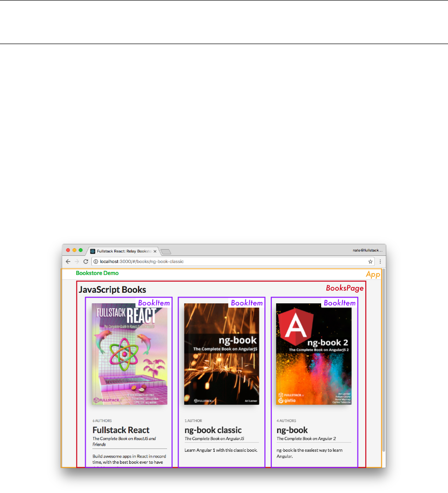Screen dimensions: 448x493
Task: Click the JavaScript Books heading
Action: point(112,289)
